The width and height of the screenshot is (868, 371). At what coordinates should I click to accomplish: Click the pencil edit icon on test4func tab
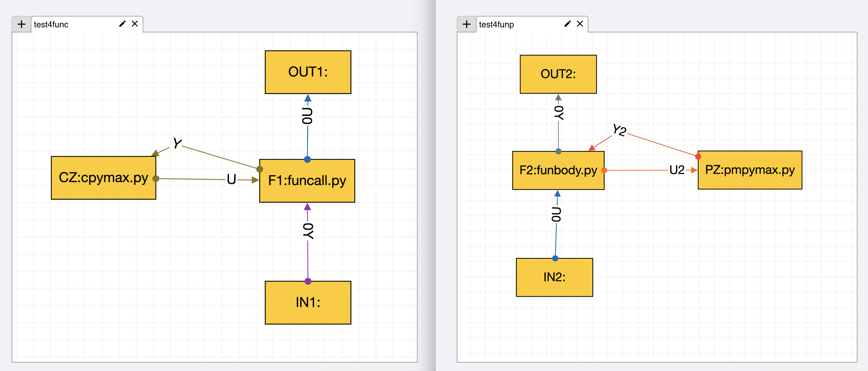tap(122, 24)
